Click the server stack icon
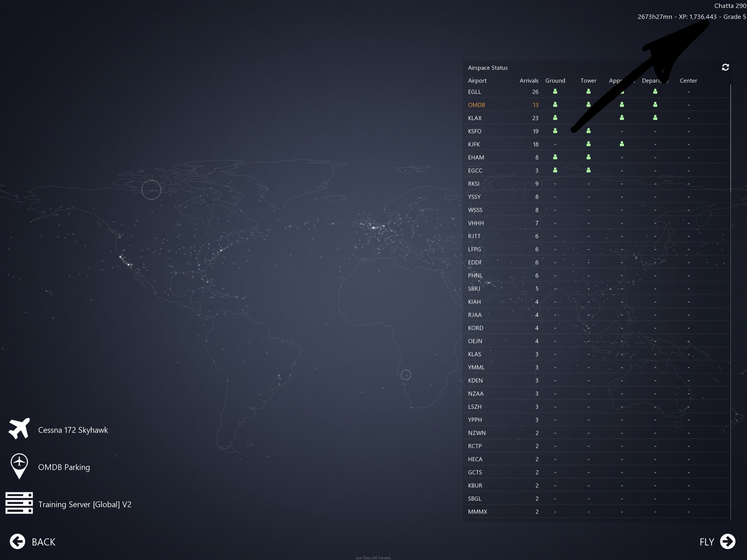This screenshot has width=747, height=560. (19, 503)
